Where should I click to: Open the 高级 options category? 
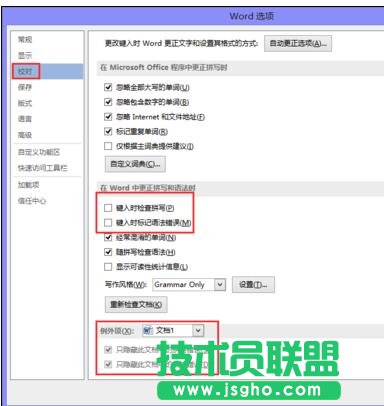(25, 135)
